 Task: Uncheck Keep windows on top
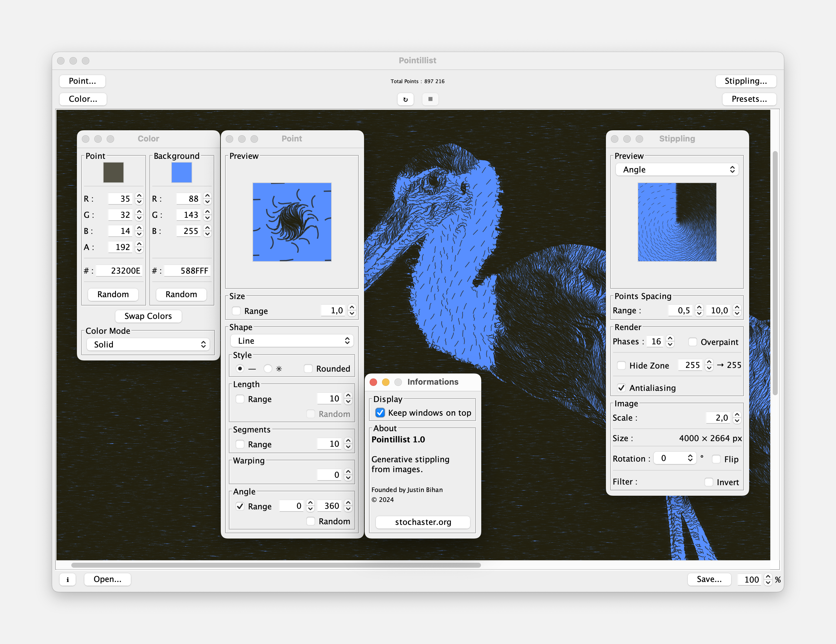click(x=380, y=413)
